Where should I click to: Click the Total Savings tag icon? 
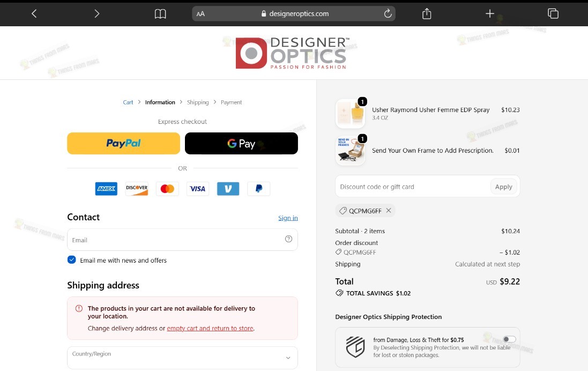339,293
